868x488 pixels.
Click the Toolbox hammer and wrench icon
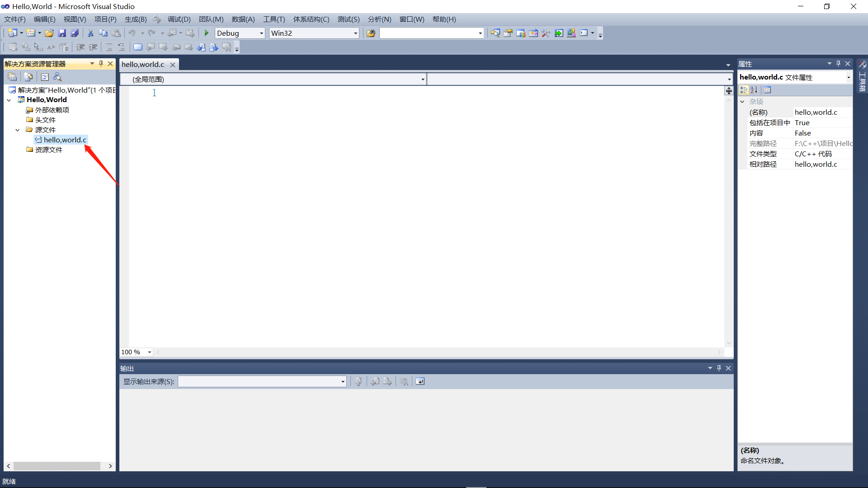coord(546,33)
